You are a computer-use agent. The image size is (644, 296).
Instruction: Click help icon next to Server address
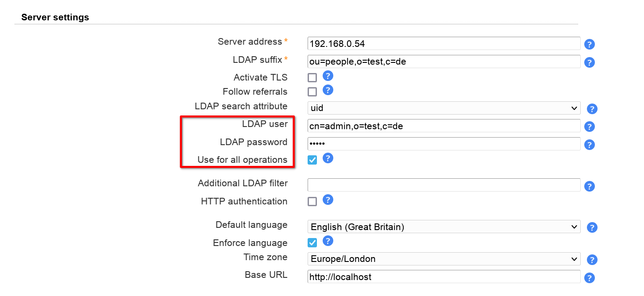589,44
